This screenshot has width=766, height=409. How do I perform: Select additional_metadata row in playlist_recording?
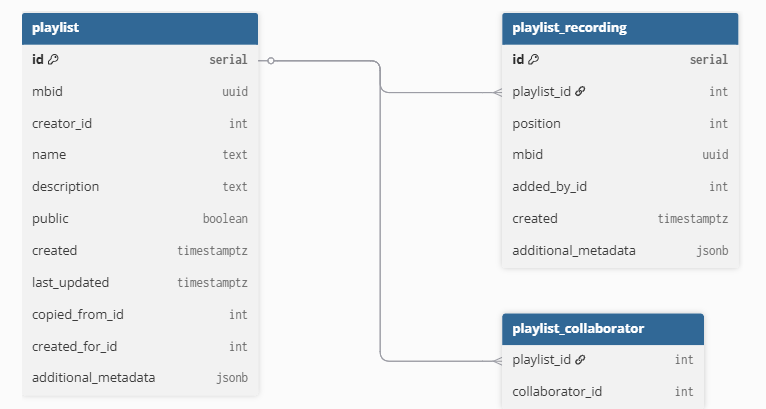(620, 250)
